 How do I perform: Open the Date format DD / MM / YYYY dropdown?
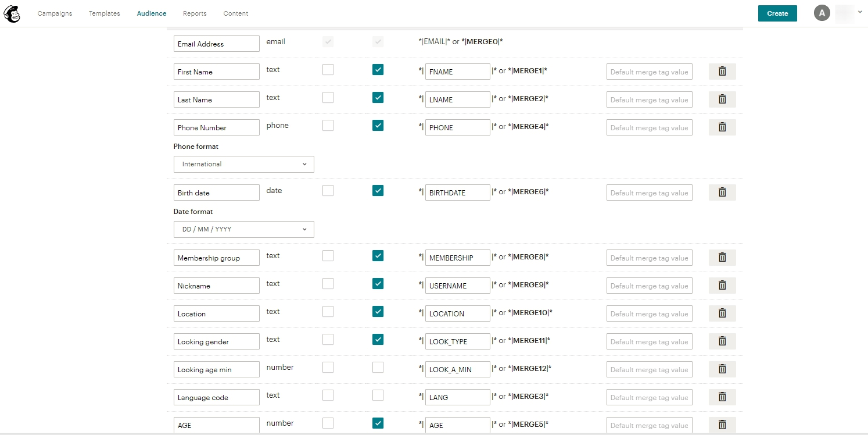tap(244, 229)
